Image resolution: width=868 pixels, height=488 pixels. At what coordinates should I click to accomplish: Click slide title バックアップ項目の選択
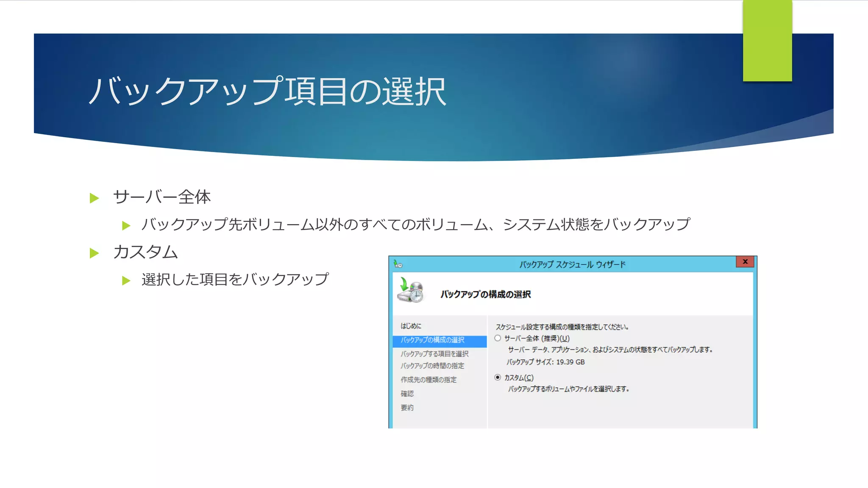pyautogui.click(x=267, y=91)
